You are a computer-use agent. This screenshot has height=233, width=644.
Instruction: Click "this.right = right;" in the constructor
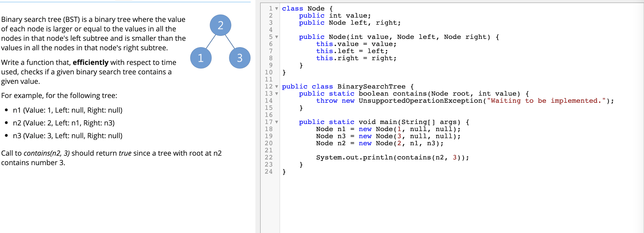[356, 58]
